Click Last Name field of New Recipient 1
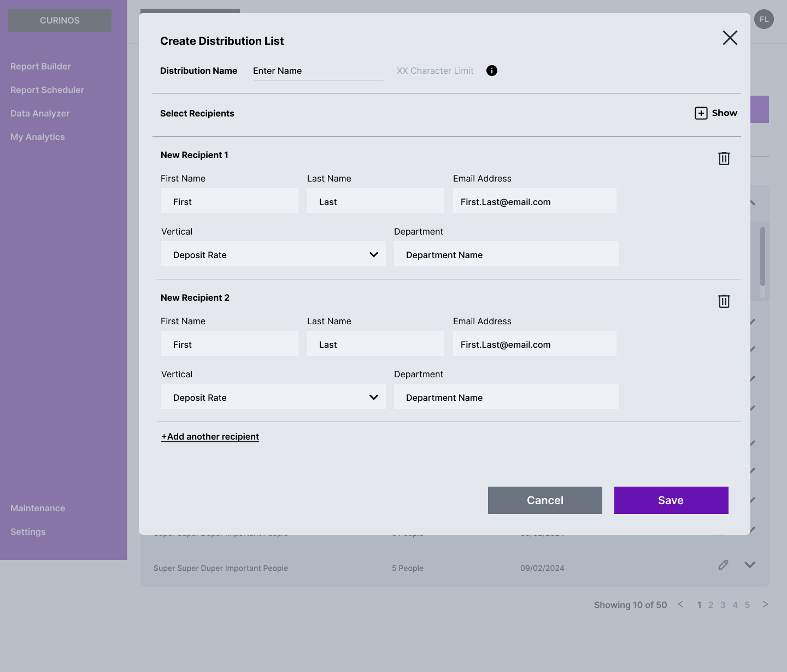The width and height of the screenshot is (787, 672). [375, 201]
